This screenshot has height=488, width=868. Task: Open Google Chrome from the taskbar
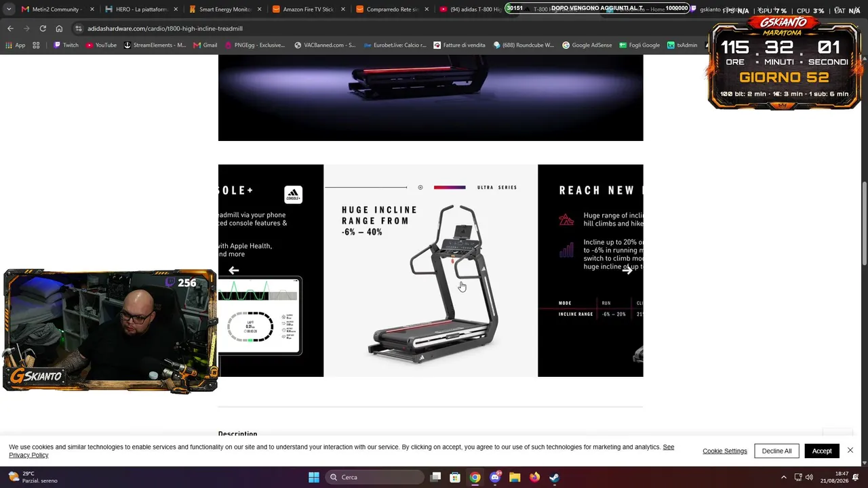click(x=475, y=477)
